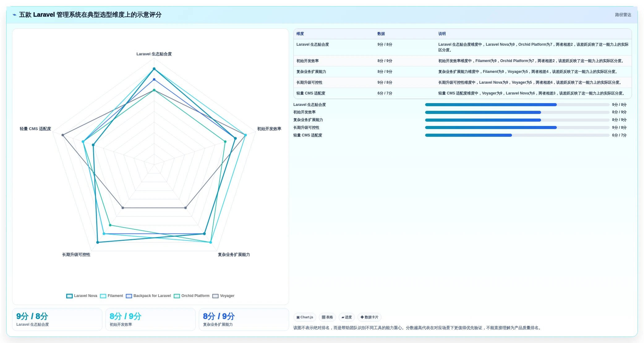
Task: Click the 路径雷达 label in header
Action: coord(623,15)
